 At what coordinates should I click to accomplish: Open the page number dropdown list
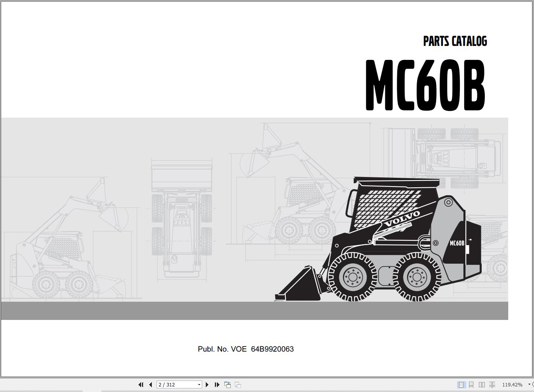[199, 384]
